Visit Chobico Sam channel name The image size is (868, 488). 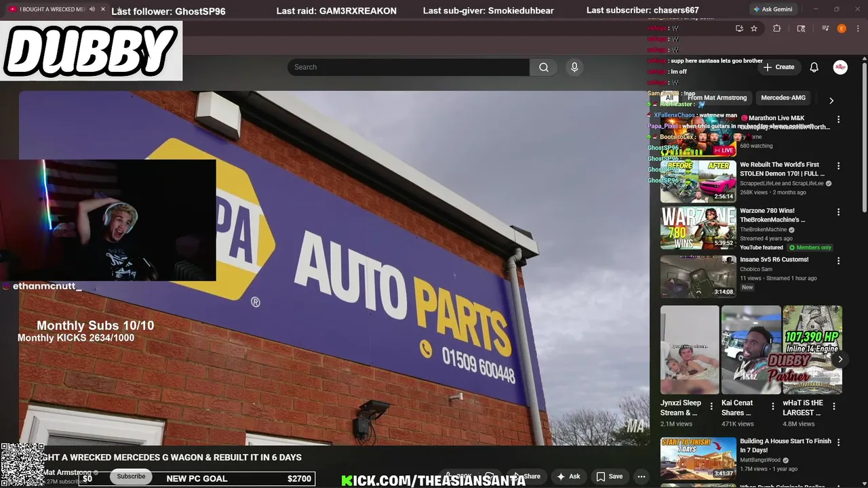756,269
